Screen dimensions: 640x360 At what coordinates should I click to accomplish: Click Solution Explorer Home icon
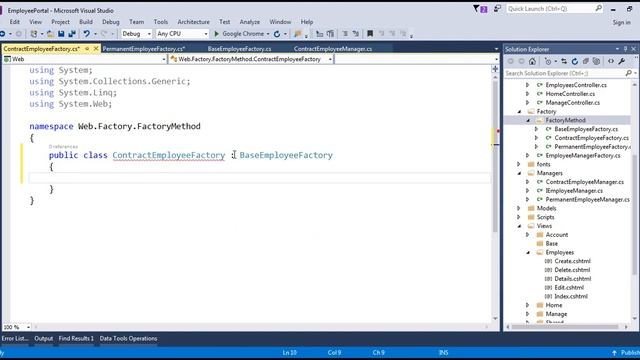pos(532,62)
